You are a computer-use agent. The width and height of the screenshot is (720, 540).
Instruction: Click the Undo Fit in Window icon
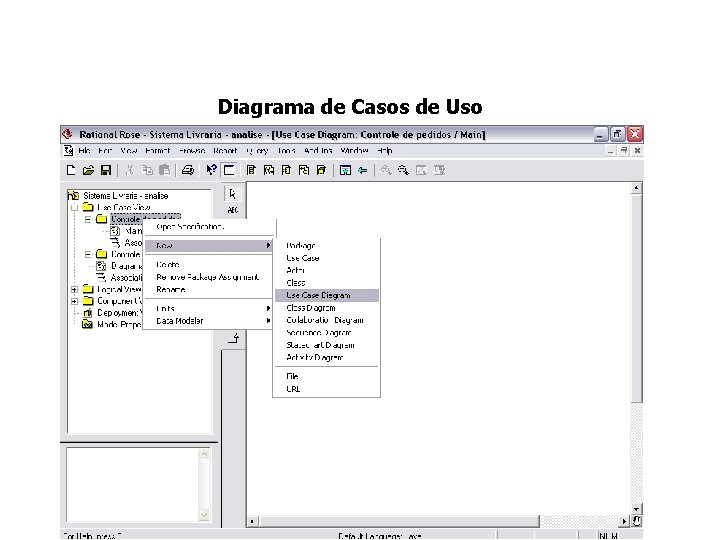click(439, 170)
